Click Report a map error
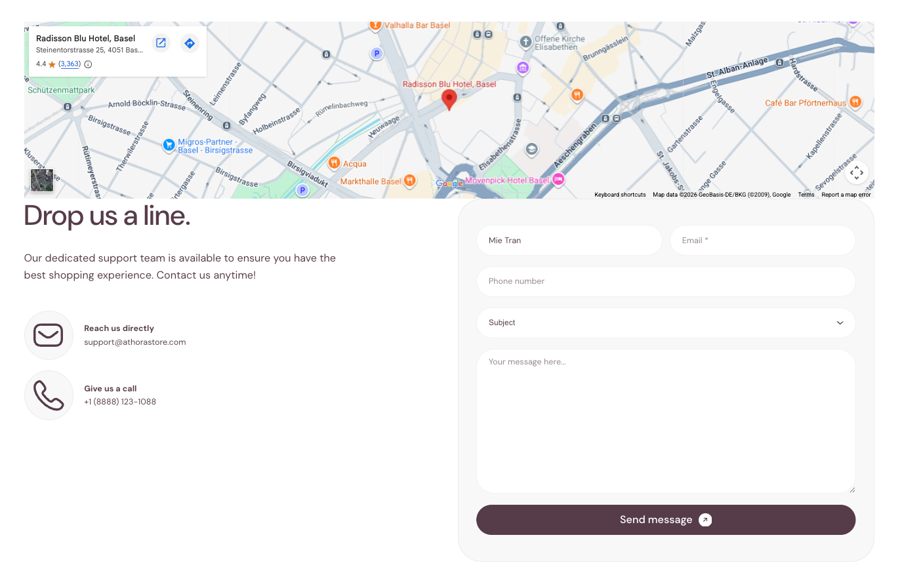This screenshot has height=588, width=902. pyautogui.click(x=846, y=195)
